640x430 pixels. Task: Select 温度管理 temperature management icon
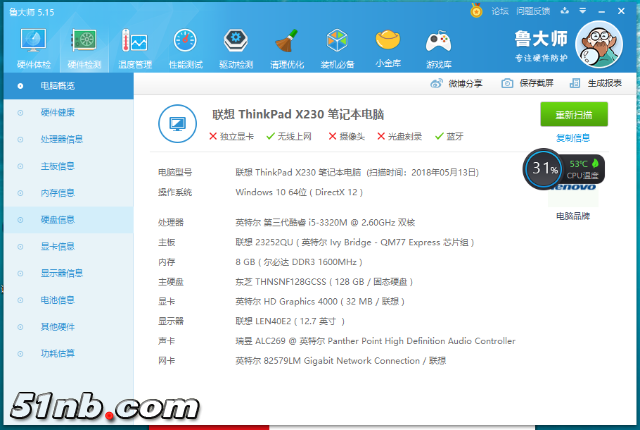[x=134, y=45]
